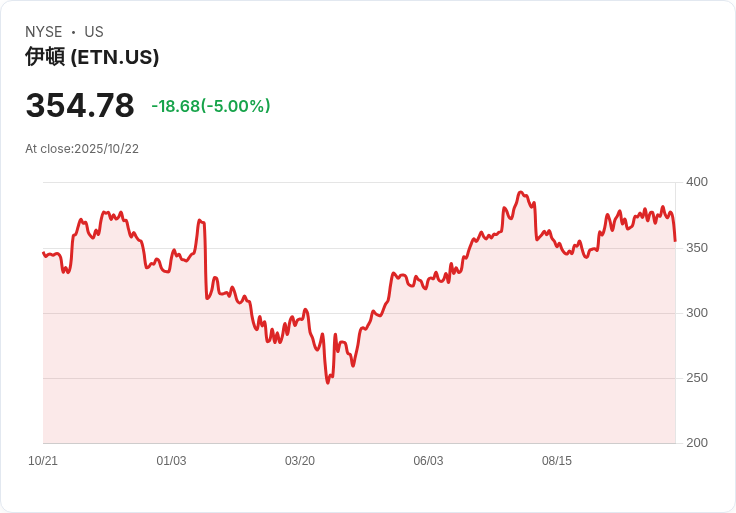Click the 300 y-axis label

[697, 313]
